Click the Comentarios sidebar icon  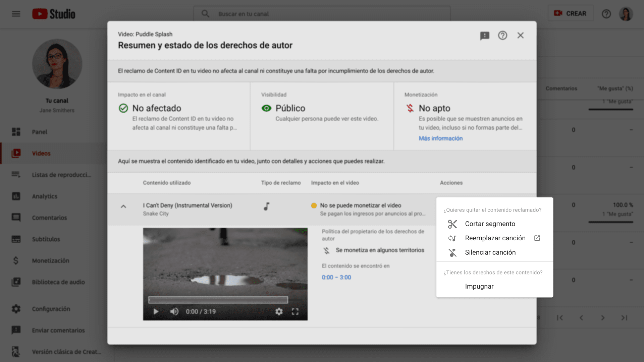(16, 218)
